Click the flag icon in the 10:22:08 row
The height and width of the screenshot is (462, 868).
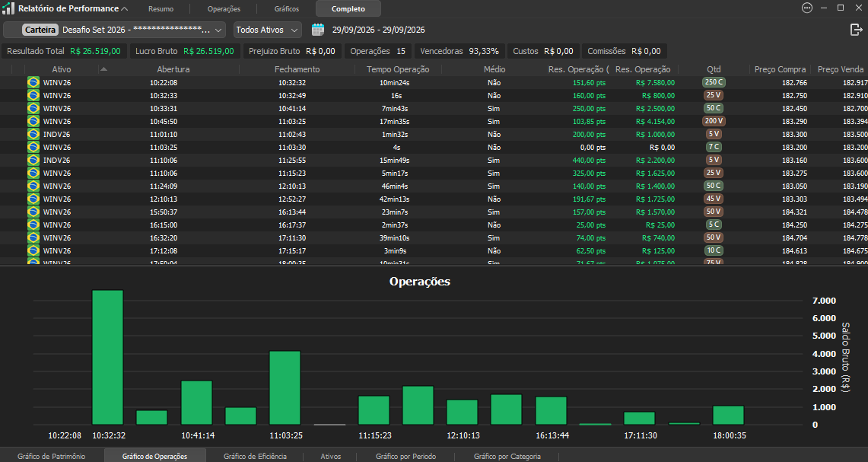click(x=33, y=82)
